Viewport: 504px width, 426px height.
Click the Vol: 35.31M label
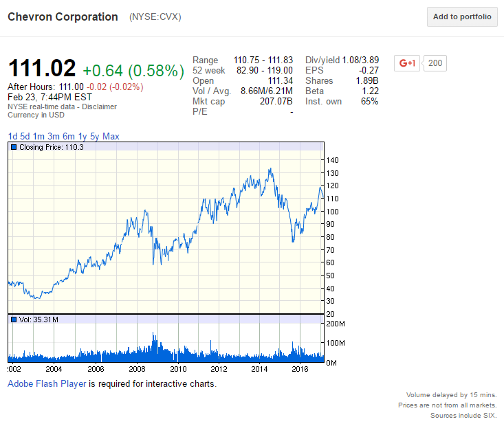coord(39,319)
